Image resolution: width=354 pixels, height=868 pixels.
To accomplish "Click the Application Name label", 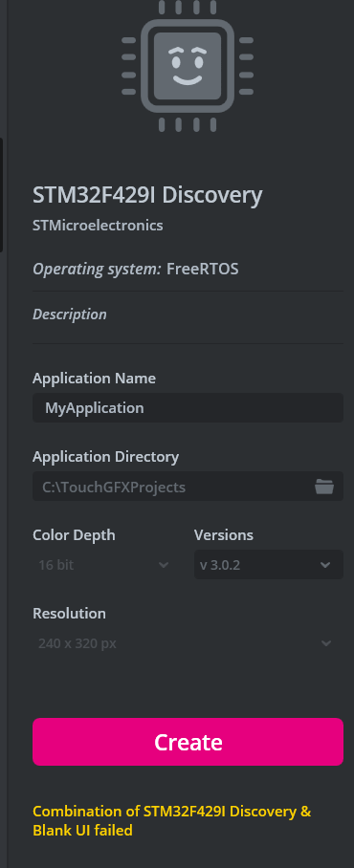I will pyautogui.click(x=94, y=379).
